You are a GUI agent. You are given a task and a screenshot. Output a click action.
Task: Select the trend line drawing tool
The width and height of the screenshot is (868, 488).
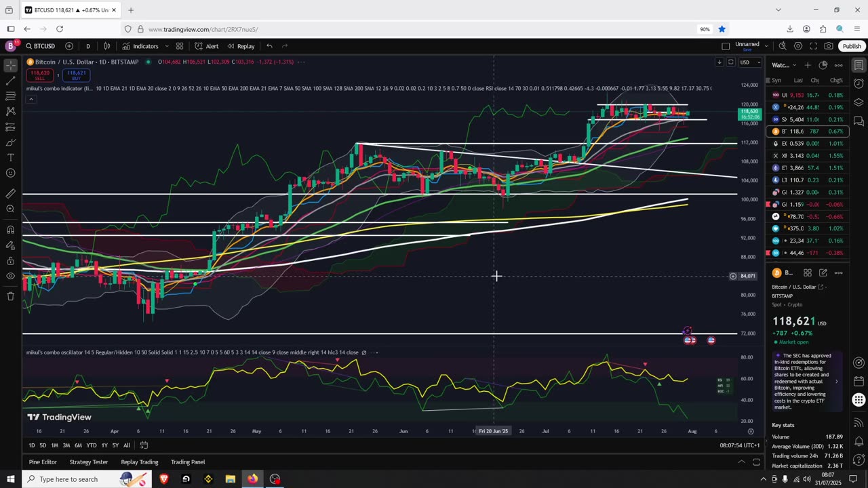[x=10, y=81]
